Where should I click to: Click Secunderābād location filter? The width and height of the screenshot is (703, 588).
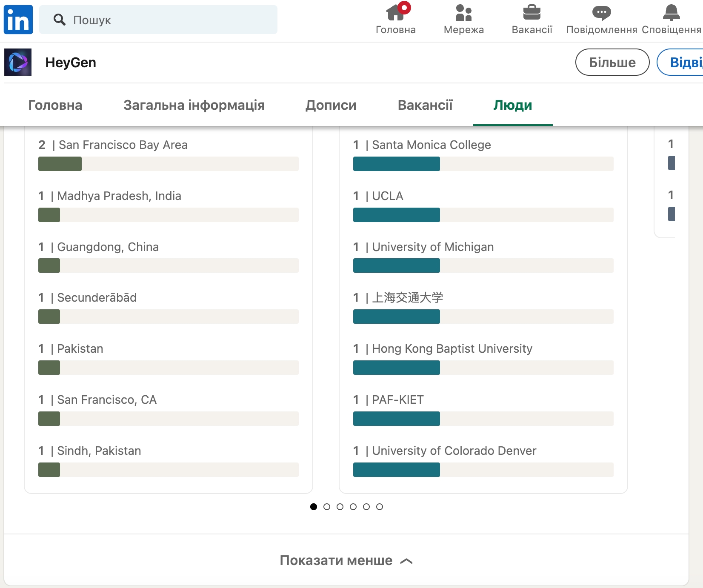(169, 307)
